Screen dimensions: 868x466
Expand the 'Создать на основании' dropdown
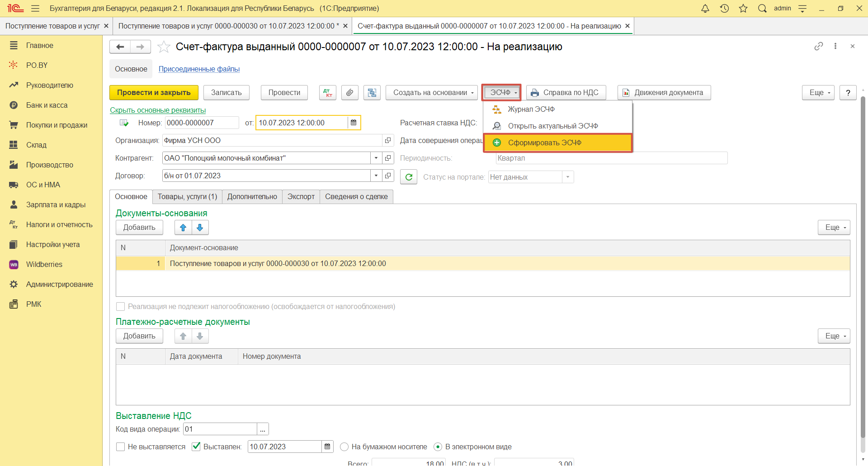[431, 93]
